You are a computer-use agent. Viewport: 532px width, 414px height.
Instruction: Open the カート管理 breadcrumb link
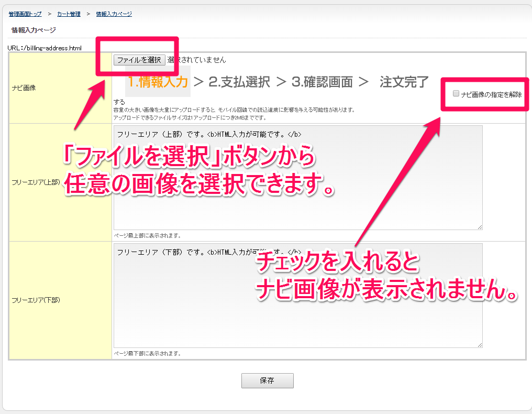[x=69, y=14]
